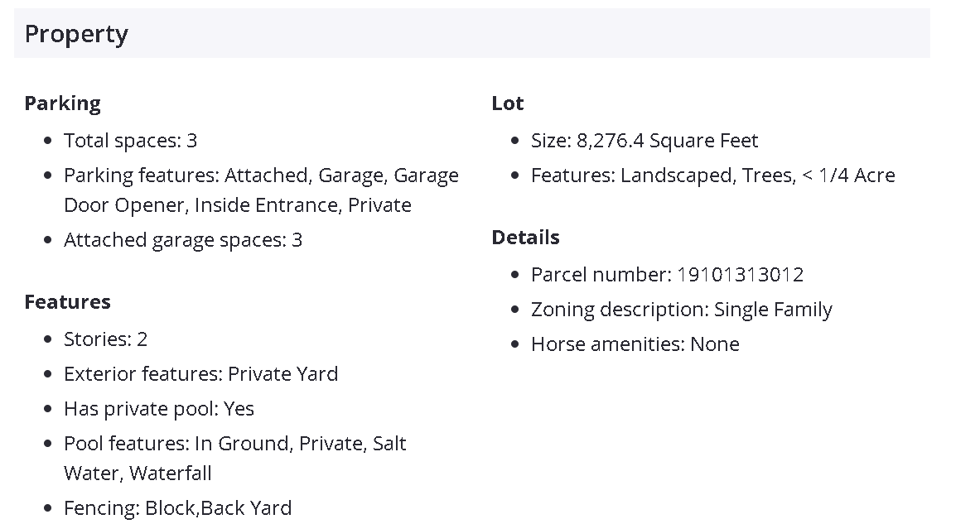Click the Features heading on left column
The width and height of the screenshot is (980, 524).
pos(67,302)
